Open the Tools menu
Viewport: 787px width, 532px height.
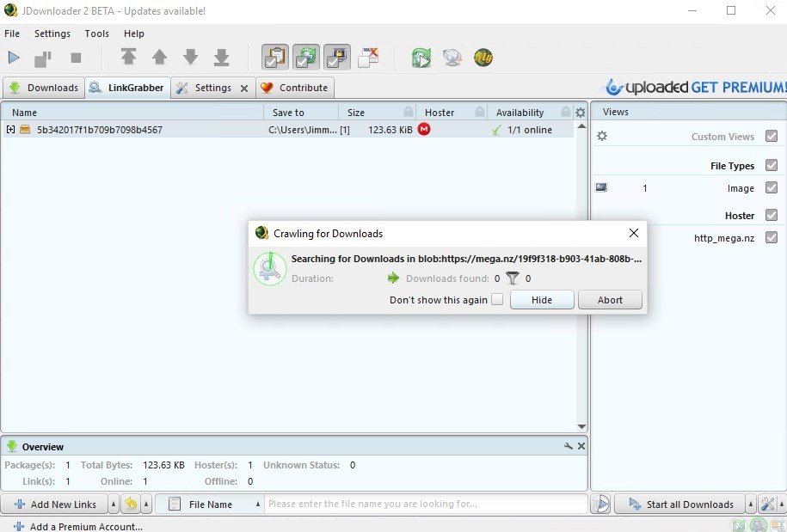(x=97, y=34)
